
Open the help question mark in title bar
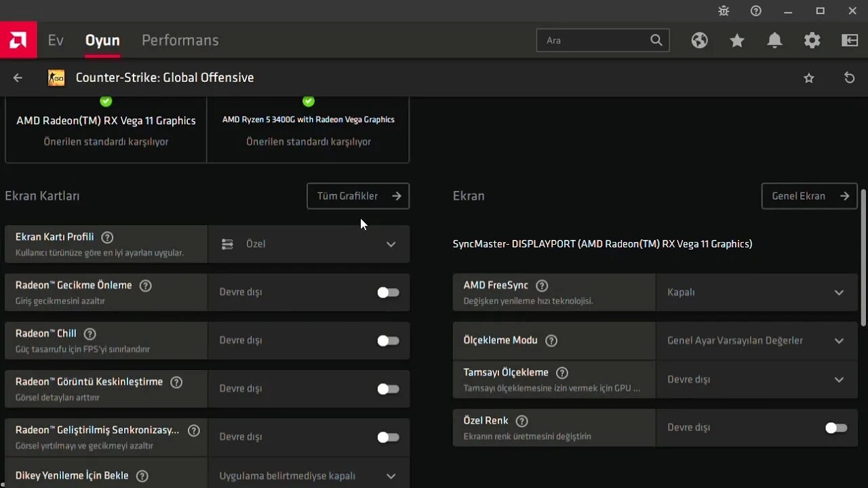click(756, 11)
